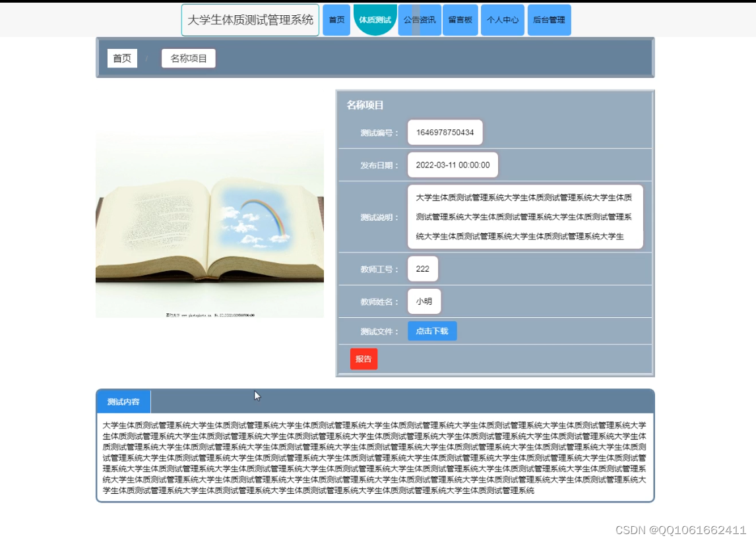Click the open book image thumbnail
Image resolution: width=756 pixels, height=542 pixels.
tap(209, 222)
